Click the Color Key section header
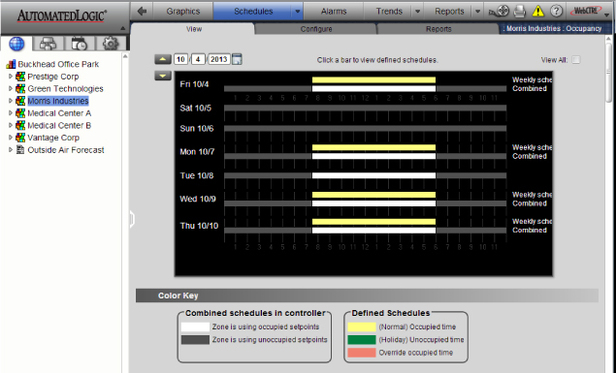The height and width of the screenshot is (373, 616). [367, 296]
